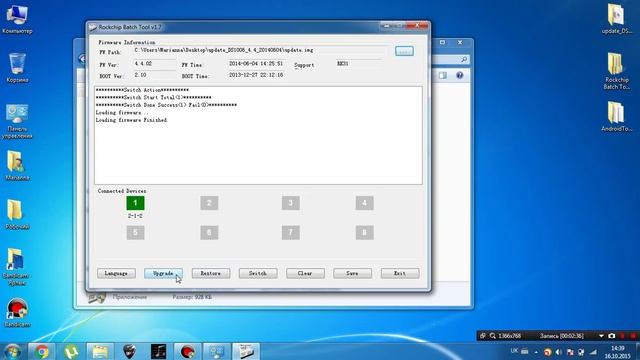Open the Recycle Bin desktop icon

[x=17, y=68]
